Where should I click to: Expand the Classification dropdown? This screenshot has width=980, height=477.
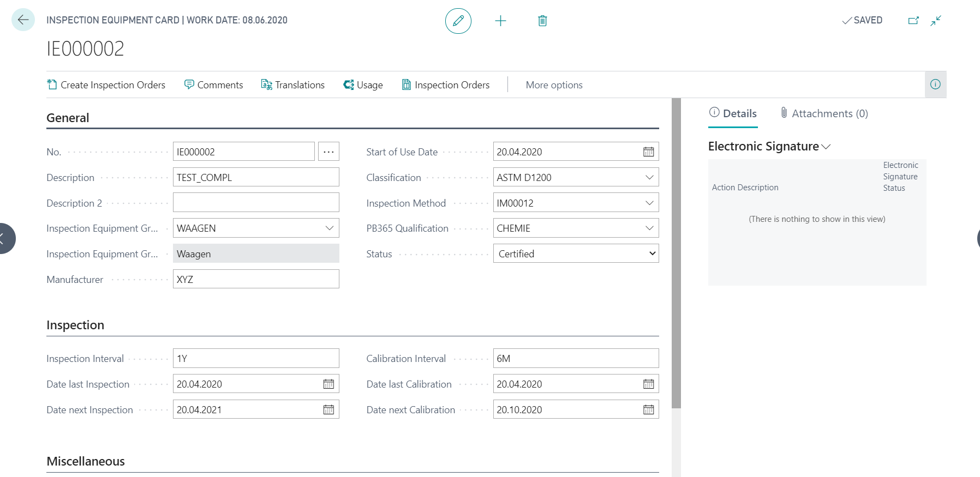pos(649,178)
